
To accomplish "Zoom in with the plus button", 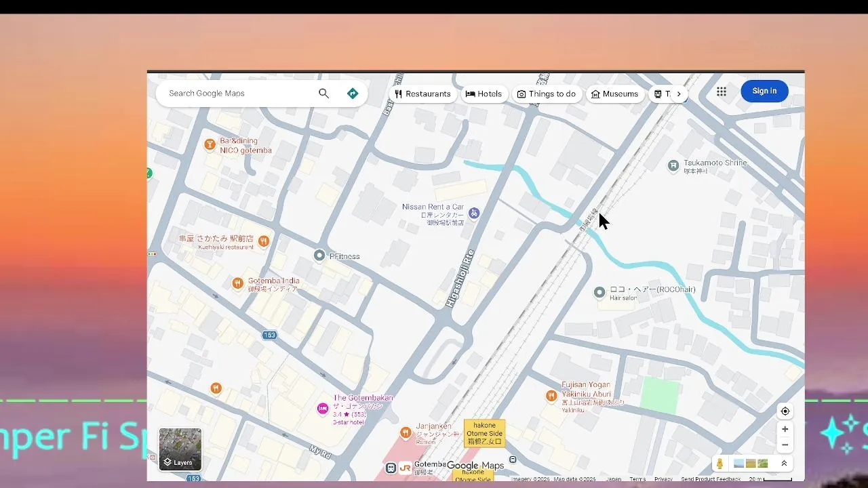I will click(x=785, y=429).
